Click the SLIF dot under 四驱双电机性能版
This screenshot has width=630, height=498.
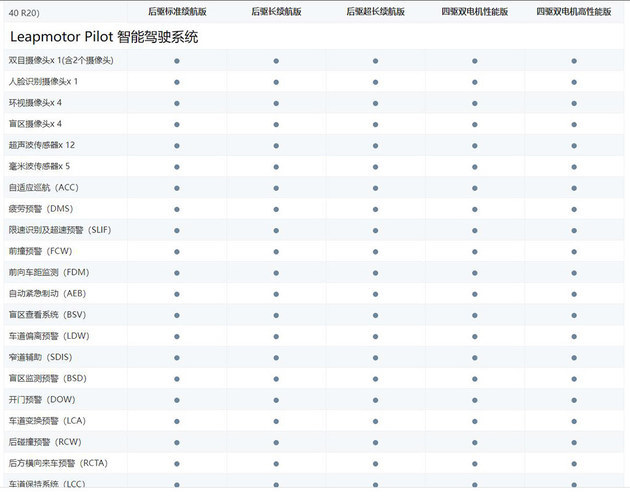point(475,231)
